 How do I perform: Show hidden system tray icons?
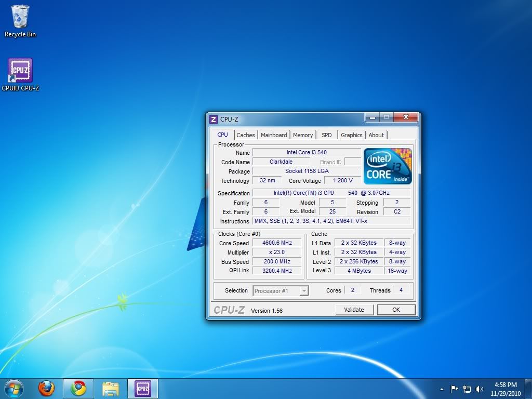click(442, 389)
